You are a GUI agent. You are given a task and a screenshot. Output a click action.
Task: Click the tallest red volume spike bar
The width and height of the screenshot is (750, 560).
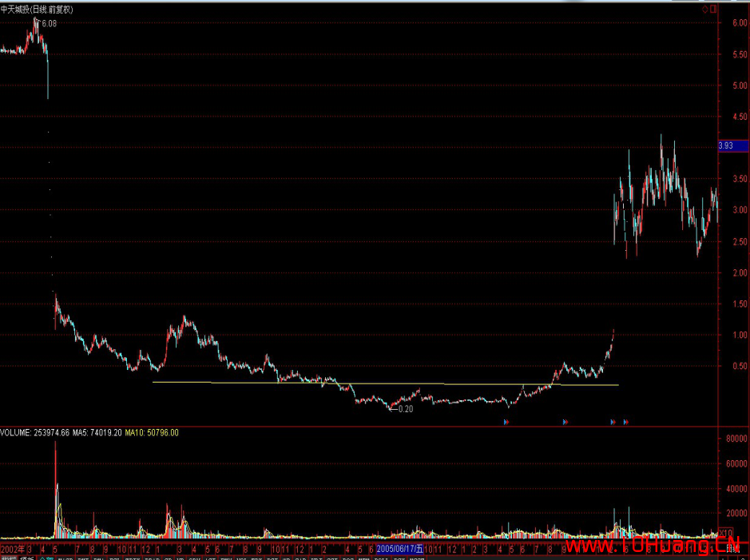[x=55, y=490]
